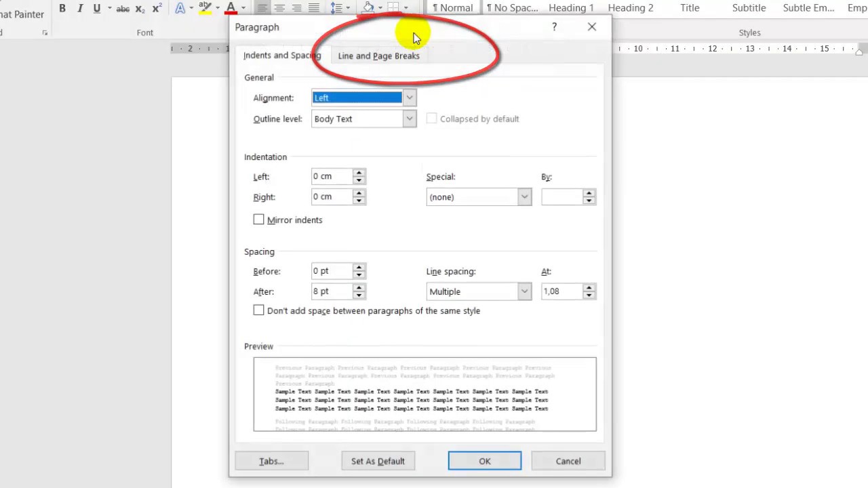Image resolution: width=868 pixels, height=488 pixels.
Task: Align text left in ribbon
Action: click(262, 8)
